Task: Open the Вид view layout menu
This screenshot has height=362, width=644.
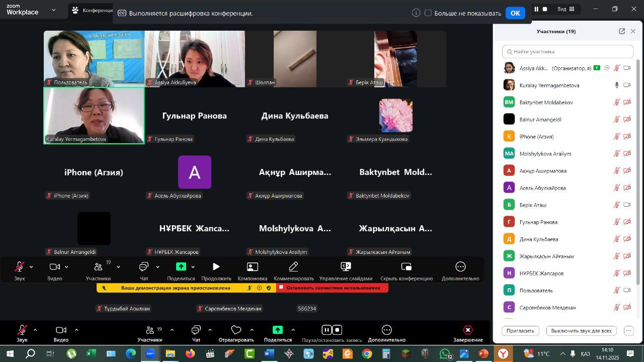Action: [562, 9]
